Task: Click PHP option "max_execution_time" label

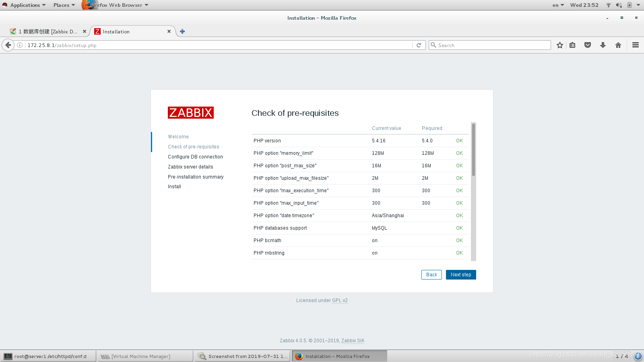Action: click(x=291, y=191)
